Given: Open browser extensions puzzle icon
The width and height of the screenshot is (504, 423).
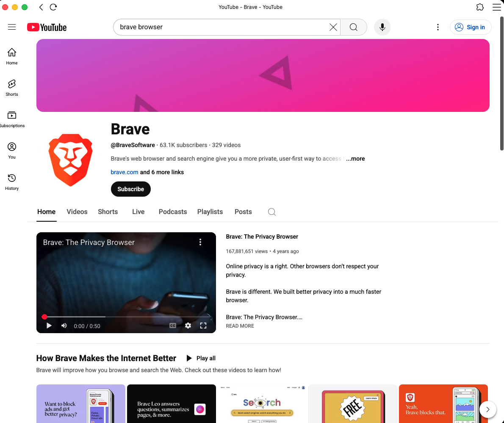Looking at the screenshot, I should coord(480,7).
